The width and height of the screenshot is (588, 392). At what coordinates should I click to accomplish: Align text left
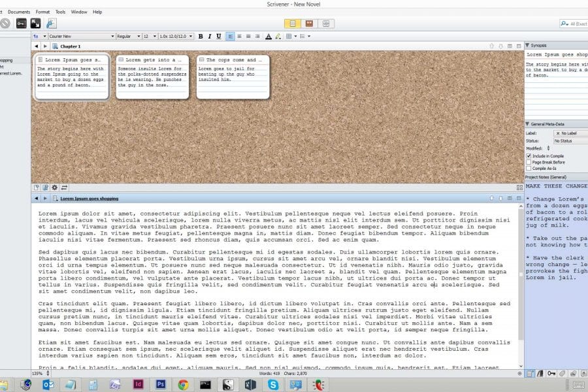tap(230, 37)
